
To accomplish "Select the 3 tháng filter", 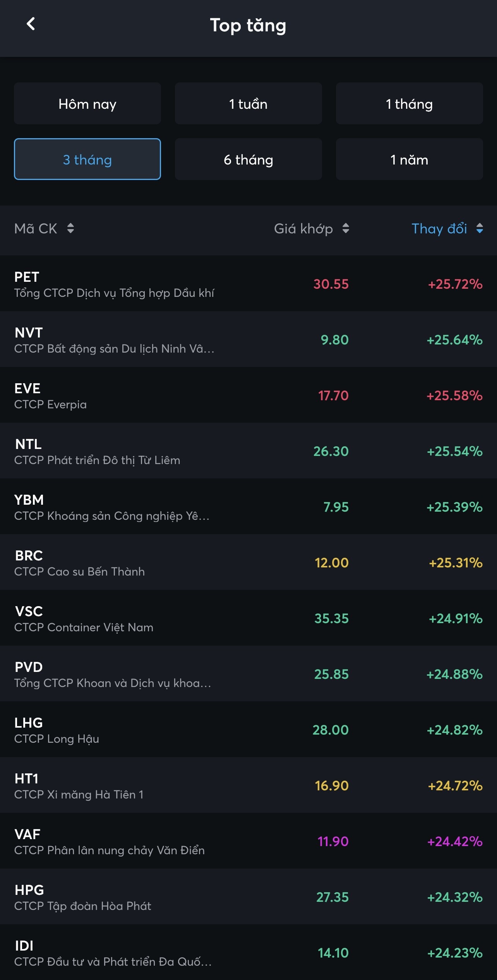I will (87, 159).
